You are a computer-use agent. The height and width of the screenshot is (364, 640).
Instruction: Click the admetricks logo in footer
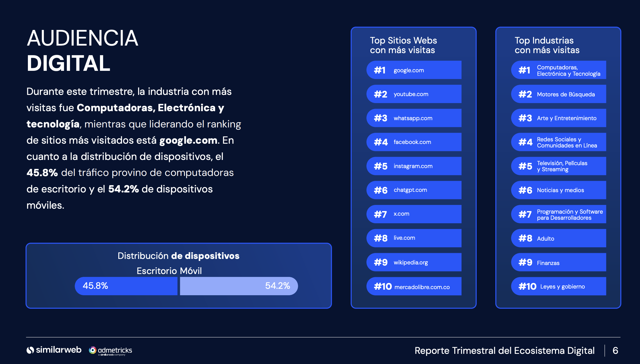[111, 350]
